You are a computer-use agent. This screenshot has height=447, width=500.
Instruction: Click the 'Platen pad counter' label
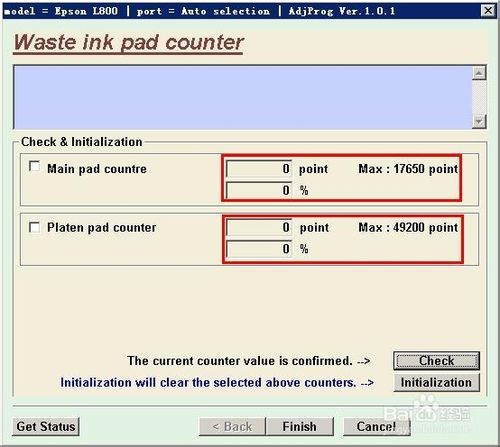[x=101, y=228]
